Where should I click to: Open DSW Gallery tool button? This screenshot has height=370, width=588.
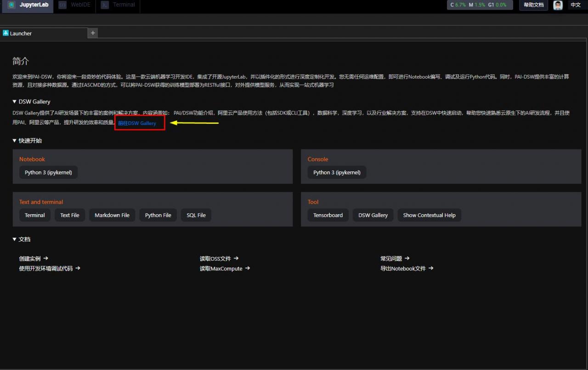coord(373,215)
